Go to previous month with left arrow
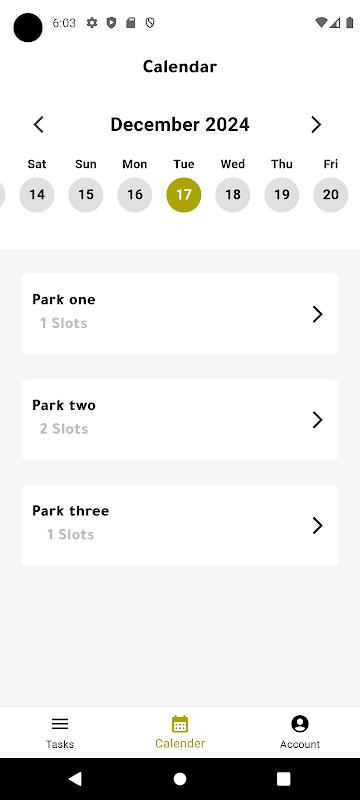Image resolution: width=360 pixels, height=800 pixels. coord(39,124)
